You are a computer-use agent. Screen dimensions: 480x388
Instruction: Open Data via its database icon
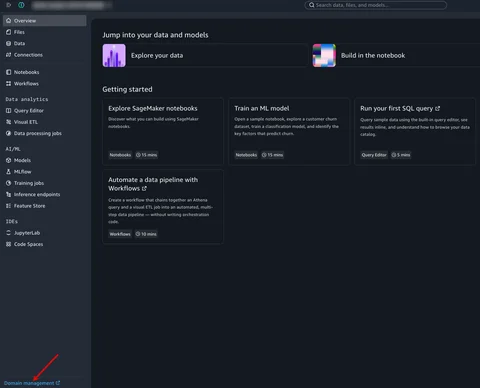click(9, 43)
